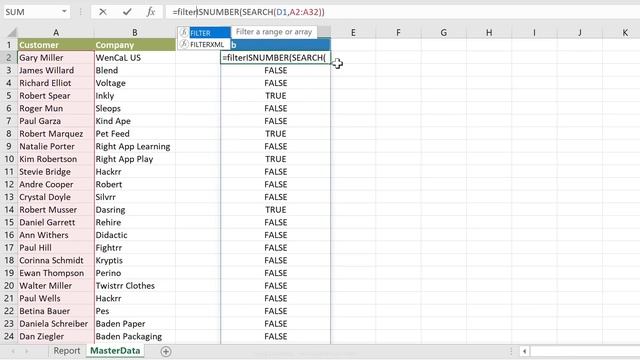Click the FALSE value in row 3
The height and width of the screenshot is (360, 640).
click(x=276, y=70)
